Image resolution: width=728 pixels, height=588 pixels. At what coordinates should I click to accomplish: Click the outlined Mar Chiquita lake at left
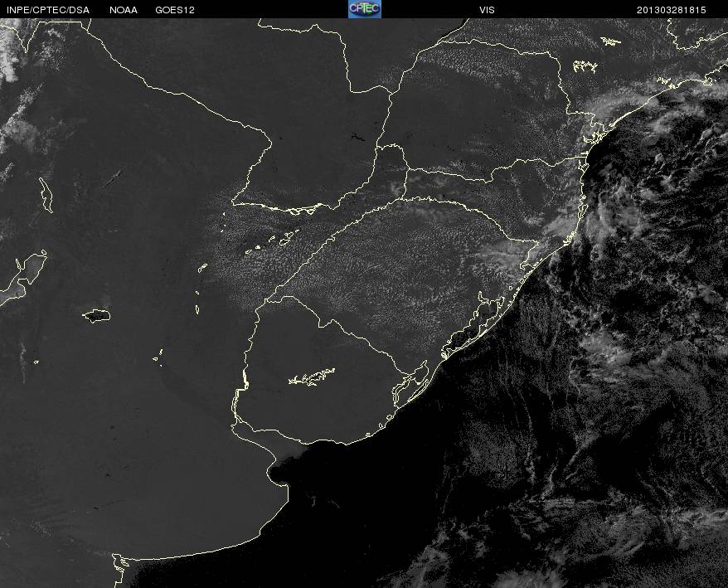pyautogui.click(x=96, y=315)
